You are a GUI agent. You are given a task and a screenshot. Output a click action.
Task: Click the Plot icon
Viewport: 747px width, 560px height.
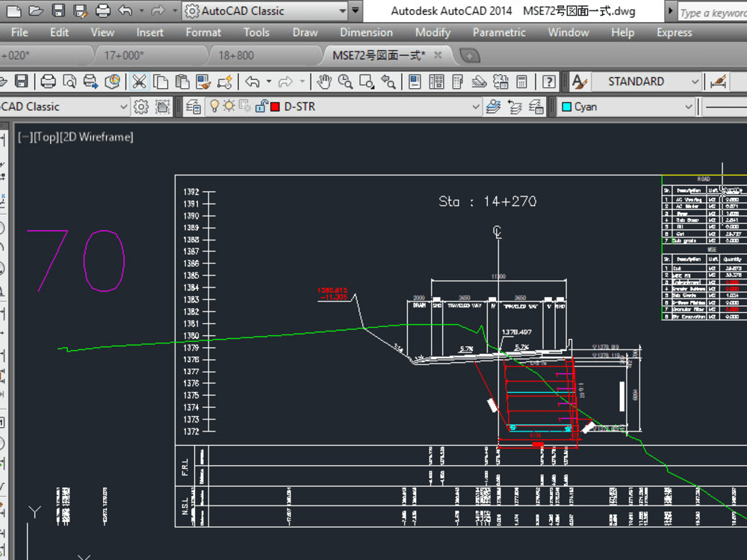point(49,81)
